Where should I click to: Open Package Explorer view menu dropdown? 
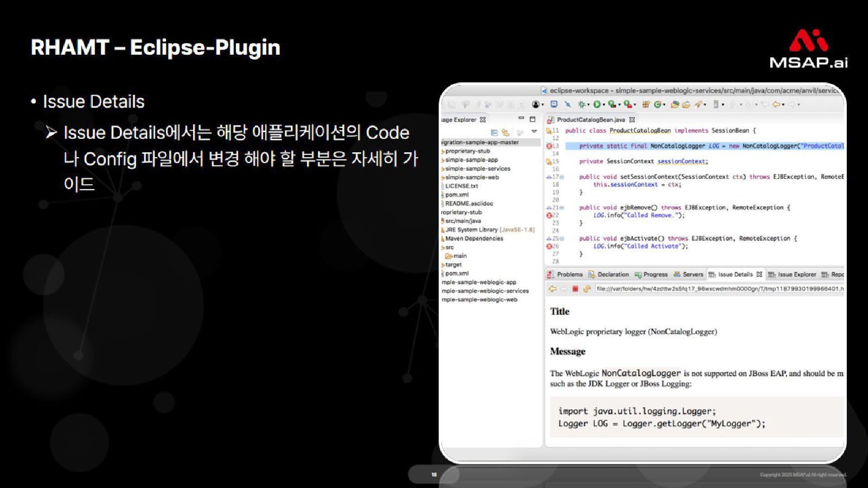534,131
